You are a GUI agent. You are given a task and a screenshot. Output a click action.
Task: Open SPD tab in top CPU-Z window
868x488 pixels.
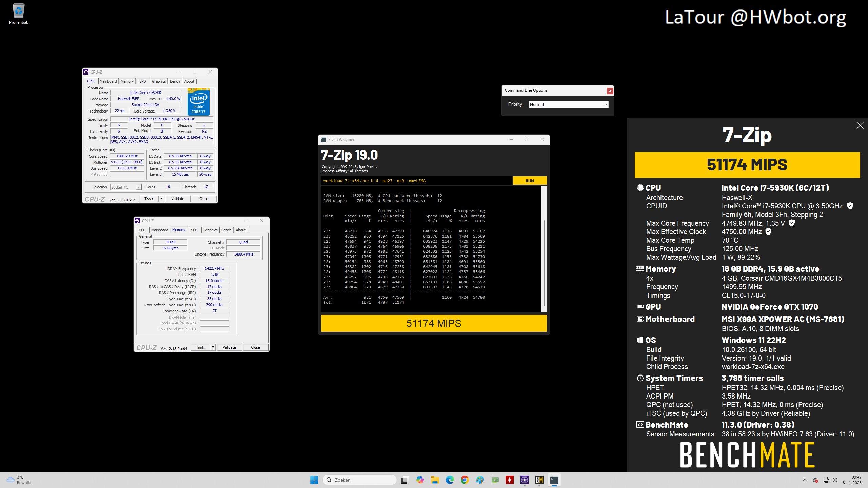(143, 81)
